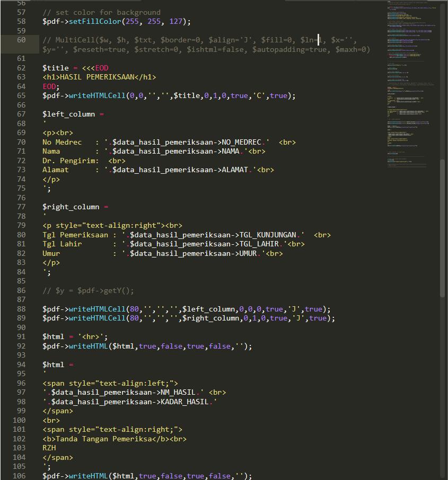448x480 pixels.
Task: Click 'NM_HASIL' property on line 97
Action: pos(178,393)
